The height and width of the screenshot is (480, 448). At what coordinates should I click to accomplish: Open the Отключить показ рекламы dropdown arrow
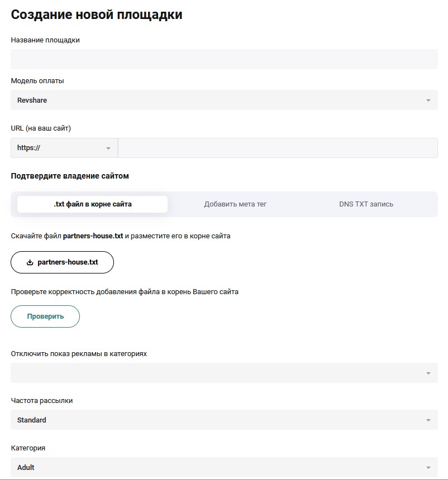click(428, 373)
